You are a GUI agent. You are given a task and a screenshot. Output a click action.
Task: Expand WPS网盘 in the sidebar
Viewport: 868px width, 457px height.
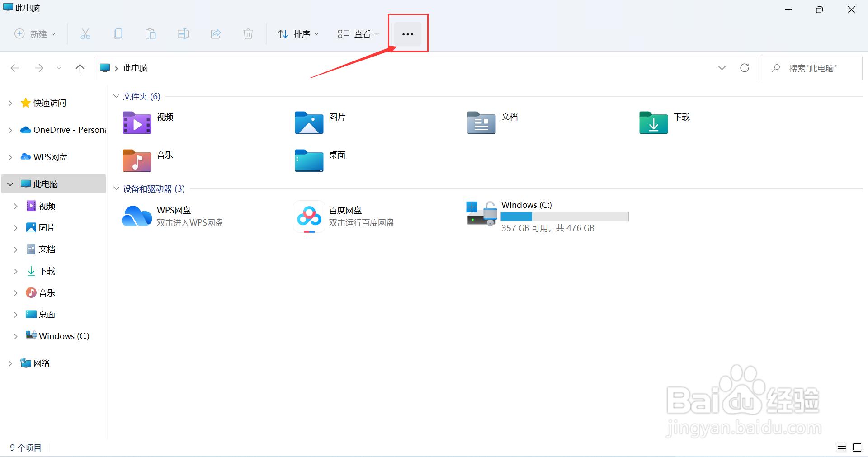[x=10, y=157]
